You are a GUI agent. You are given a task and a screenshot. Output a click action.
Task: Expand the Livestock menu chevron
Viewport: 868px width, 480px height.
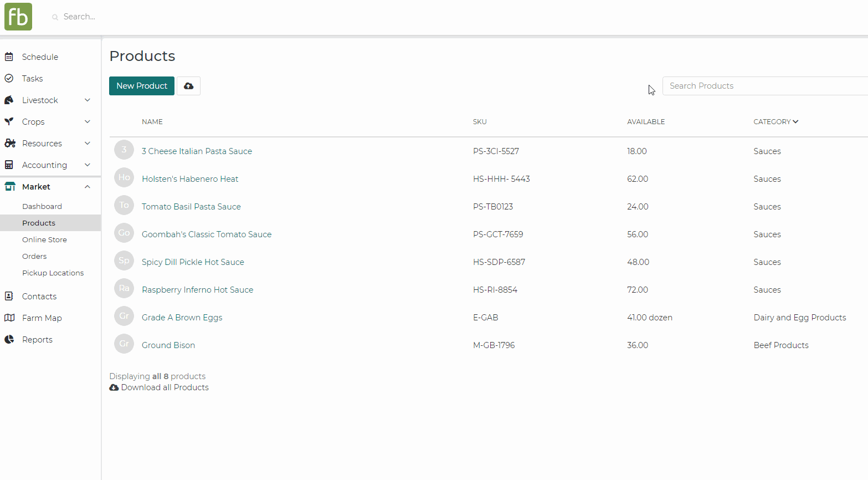coord(87,100)
